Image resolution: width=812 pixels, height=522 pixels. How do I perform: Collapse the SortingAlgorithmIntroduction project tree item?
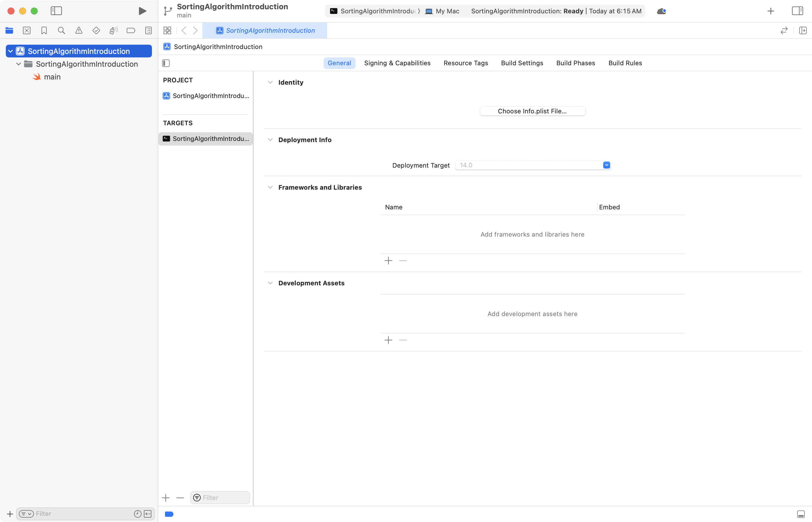tap(10, 51)
